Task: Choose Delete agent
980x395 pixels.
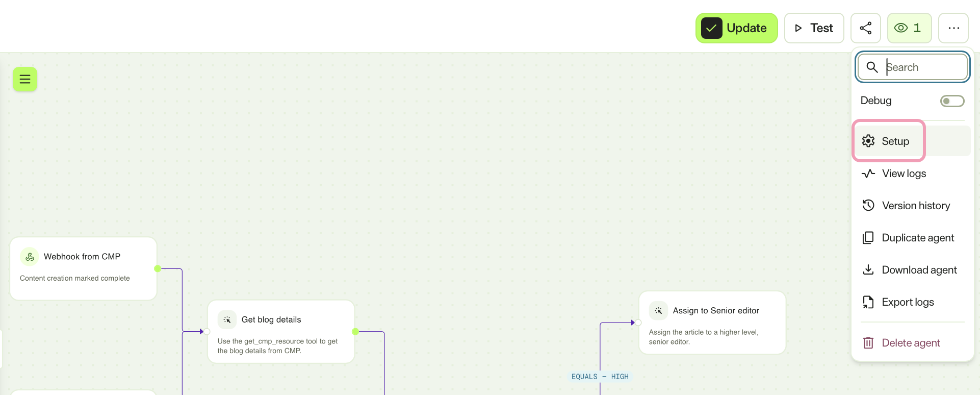Action: click(912, 343)
